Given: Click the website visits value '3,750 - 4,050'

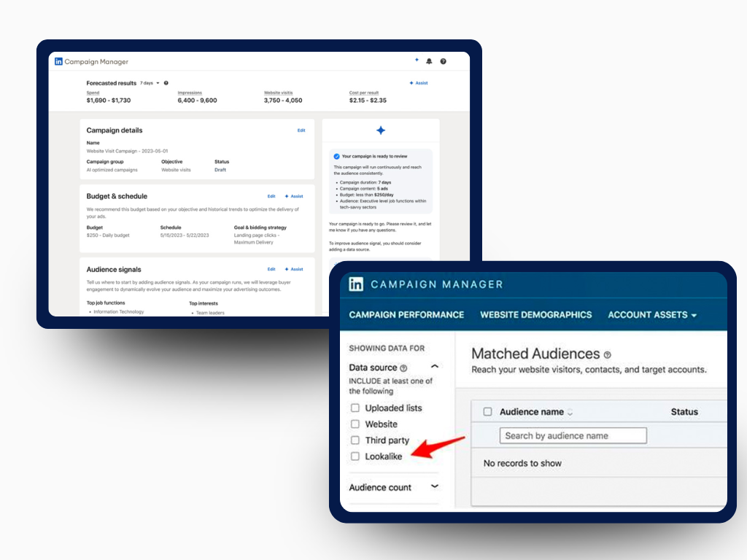Looking at the screenshot, I should pos(283,101).
